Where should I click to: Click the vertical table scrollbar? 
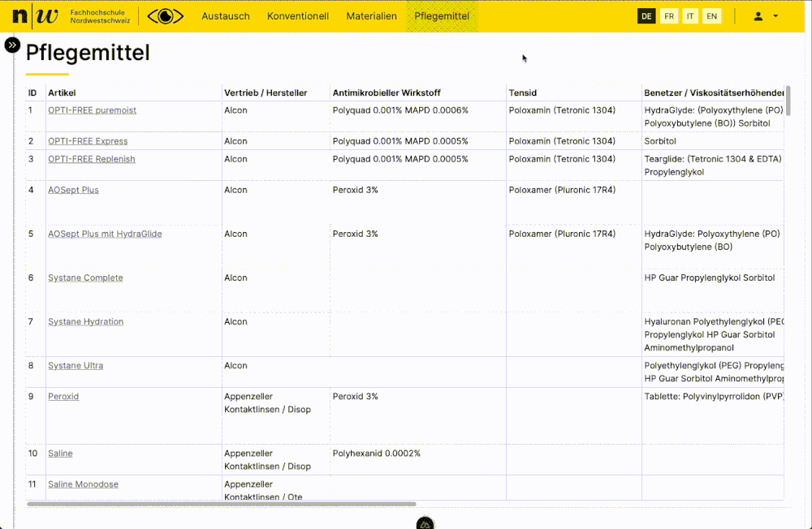(788, 101)
